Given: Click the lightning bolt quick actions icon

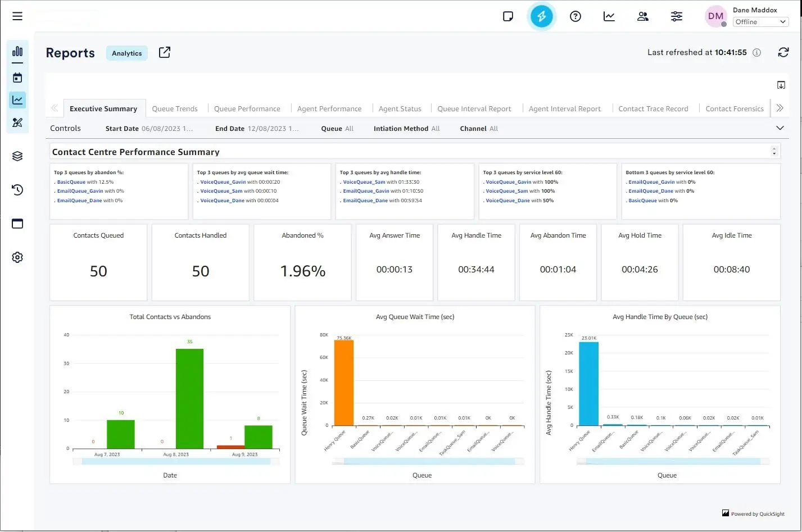Looking at the screenshot, I should (x=541, y=16).
